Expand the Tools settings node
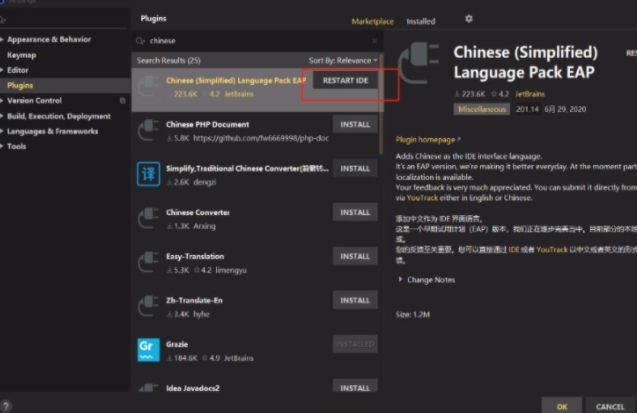 tap(2, 146)
